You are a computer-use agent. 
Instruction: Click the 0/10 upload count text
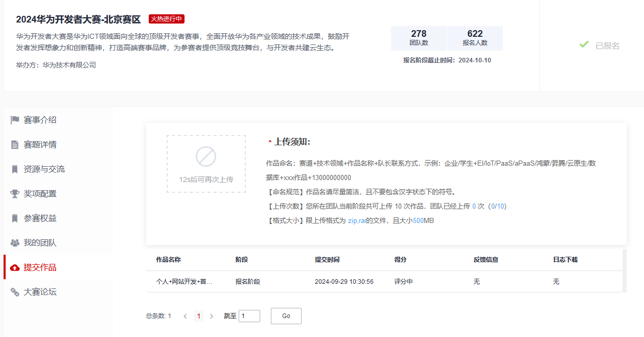point(498,207)
